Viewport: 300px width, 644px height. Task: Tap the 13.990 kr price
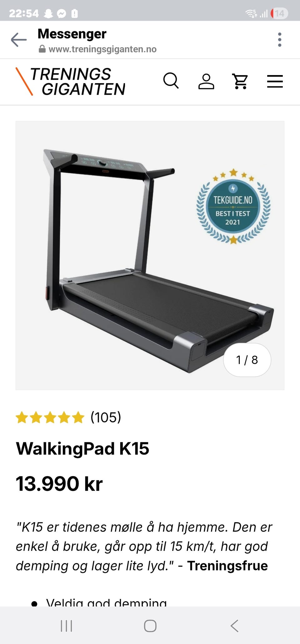tap(59, 484)
